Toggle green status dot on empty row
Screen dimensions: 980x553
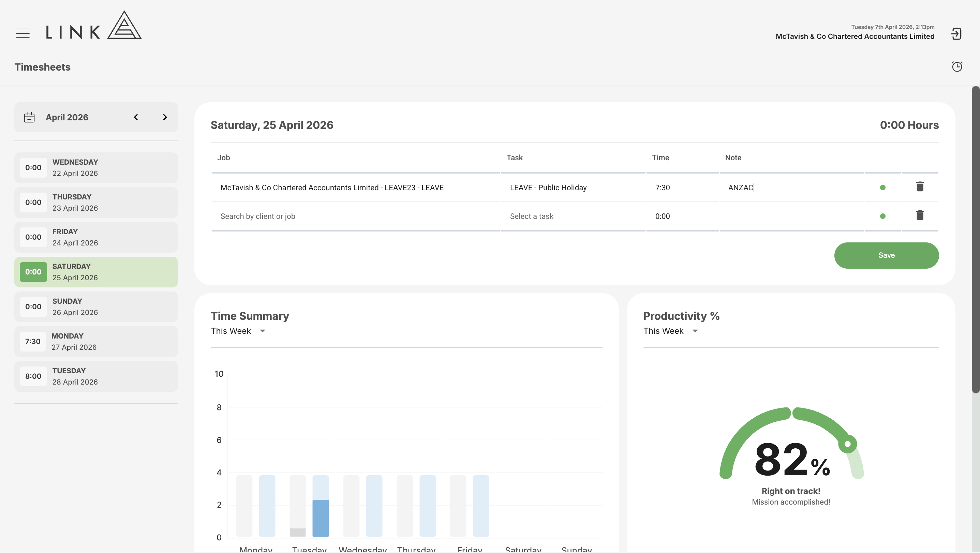(882, 216)
